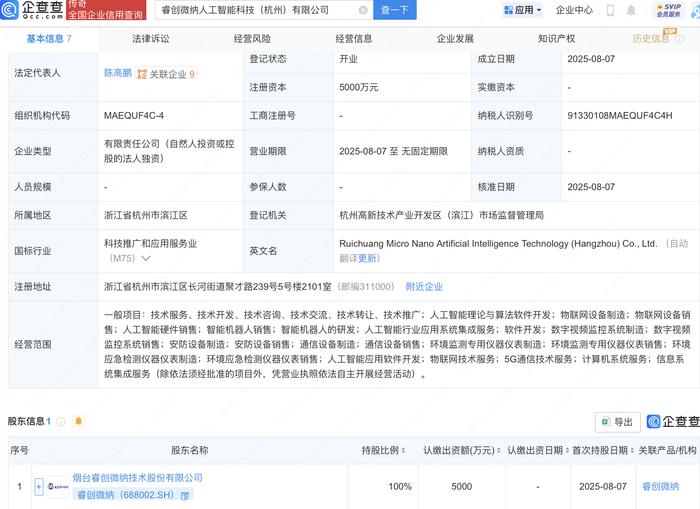
Task: Click the 附近企业 link
Action: [x=424, y=287]
